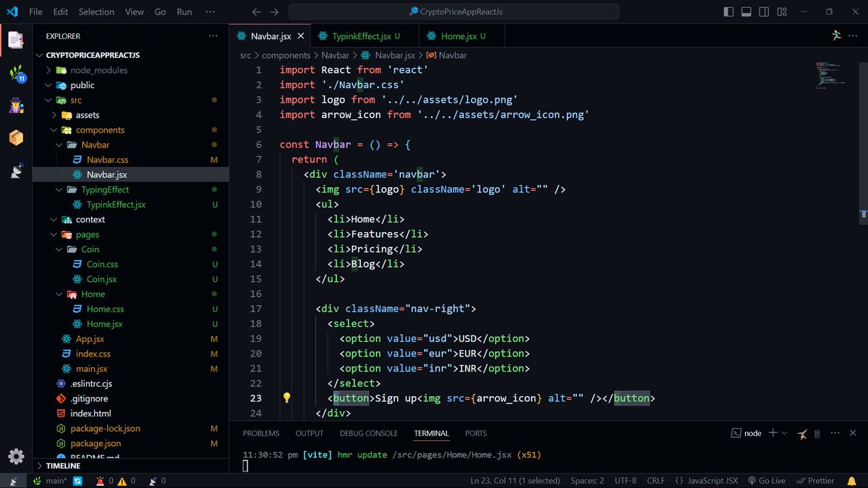Open the Go menu

coord(161,12)
